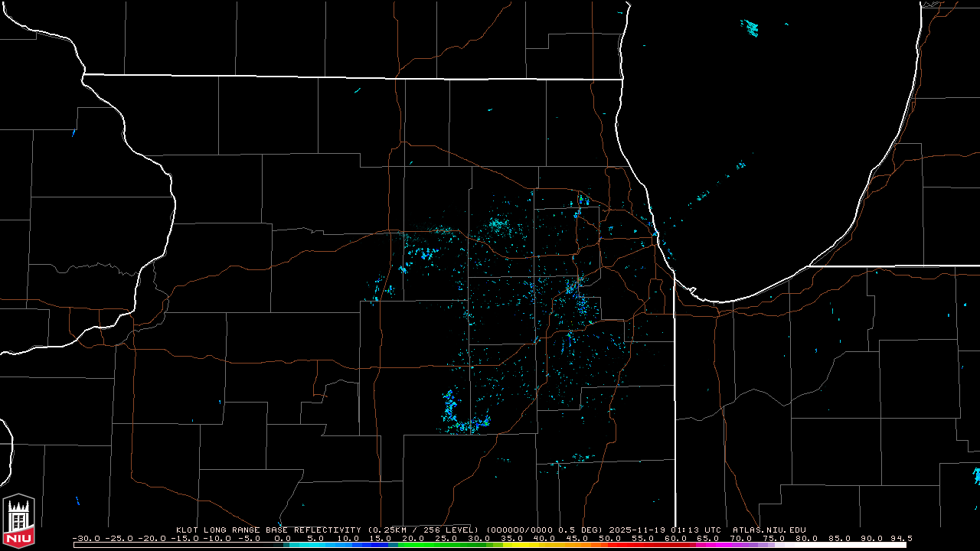The width and height of the screenshot is (980, 551).
Task: Click the 50.0 scale label
Action: click(x=611, y=538)
